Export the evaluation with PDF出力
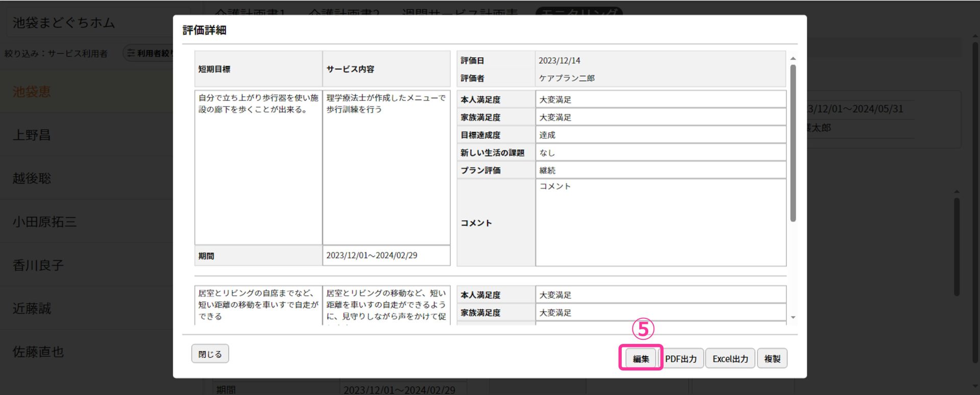This screenshot has height=395, width=980. 680,358
